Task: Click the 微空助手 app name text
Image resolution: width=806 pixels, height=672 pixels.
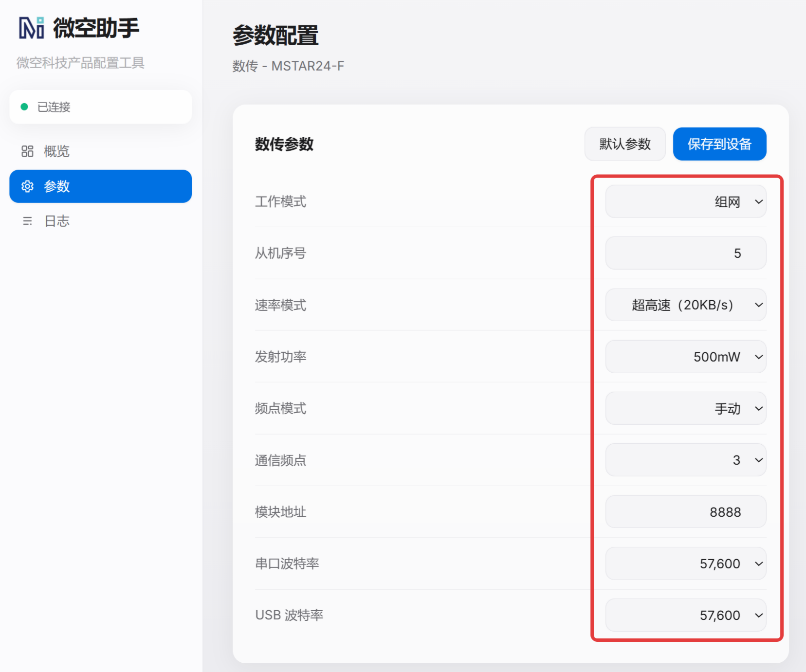Action: (x=96, y=28)
